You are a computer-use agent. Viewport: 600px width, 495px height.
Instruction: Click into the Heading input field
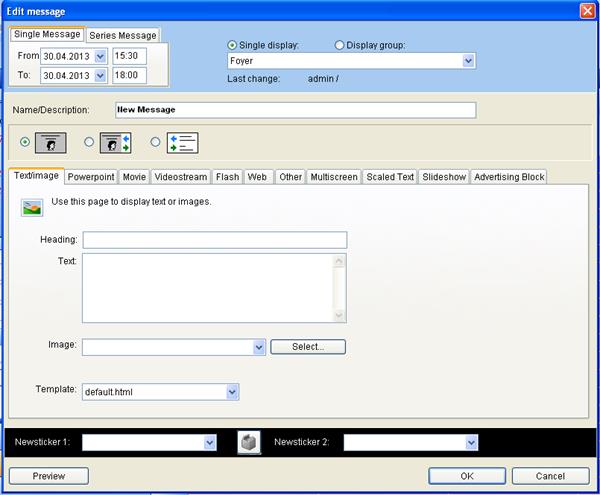tap(214, 240)
